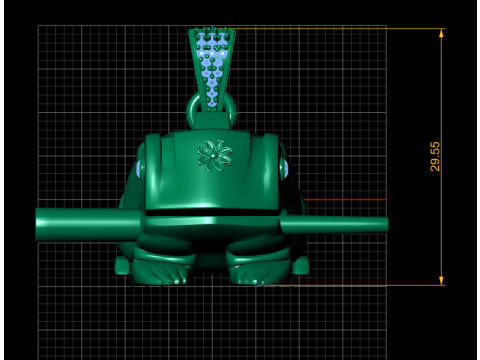
Task: Click the right horizontal rod
Action: 334,224
